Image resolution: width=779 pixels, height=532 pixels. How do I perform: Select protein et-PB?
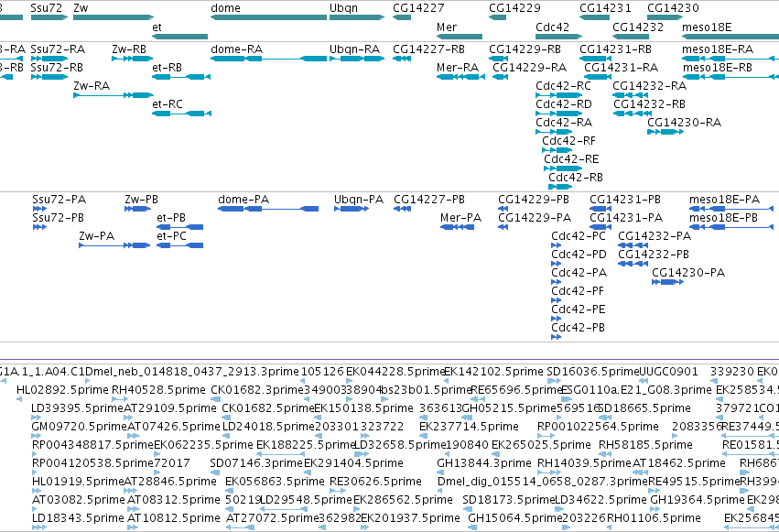[x=179, y=227]
